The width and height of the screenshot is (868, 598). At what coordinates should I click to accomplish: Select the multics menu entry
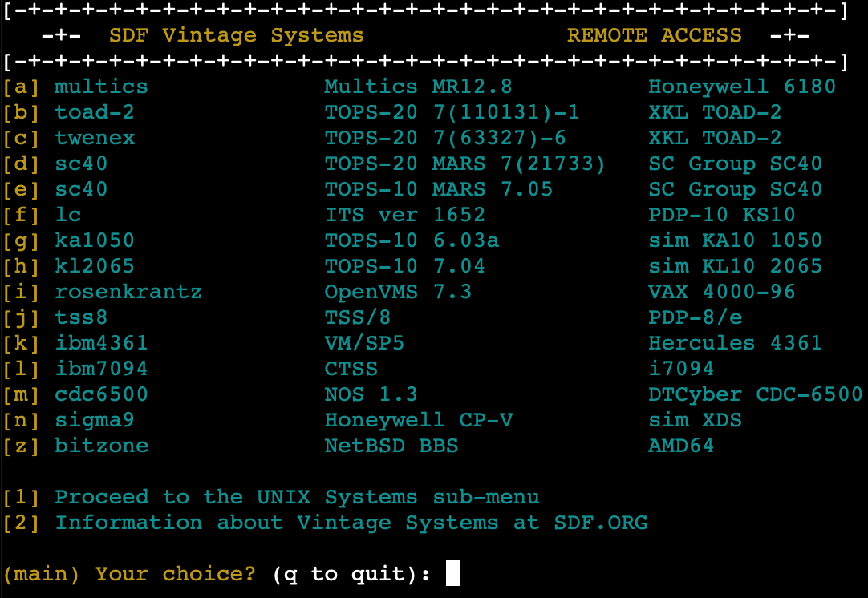coord(101,87)
